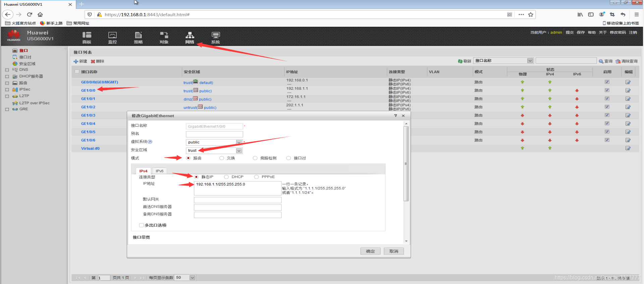Click 保存 link in top bar
Viewport: 644px width, 284px height.
(581, 32)
